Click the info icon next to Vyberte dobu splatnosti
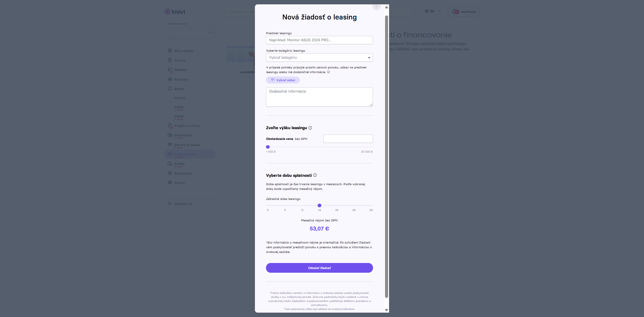Viewport: 644px width, 317px height. pyautogui.click(x=315, y=175)
